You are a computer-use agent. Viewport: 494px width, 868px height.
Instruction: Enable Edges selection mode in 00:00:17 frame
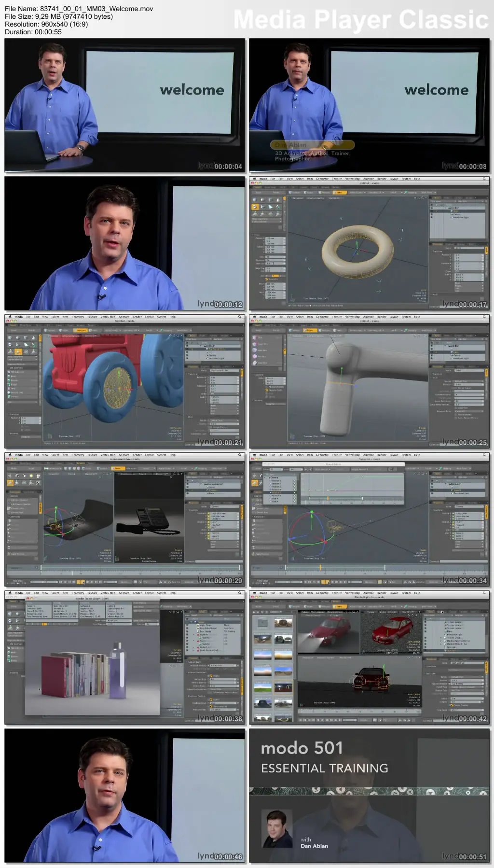[x=310, y=193]
